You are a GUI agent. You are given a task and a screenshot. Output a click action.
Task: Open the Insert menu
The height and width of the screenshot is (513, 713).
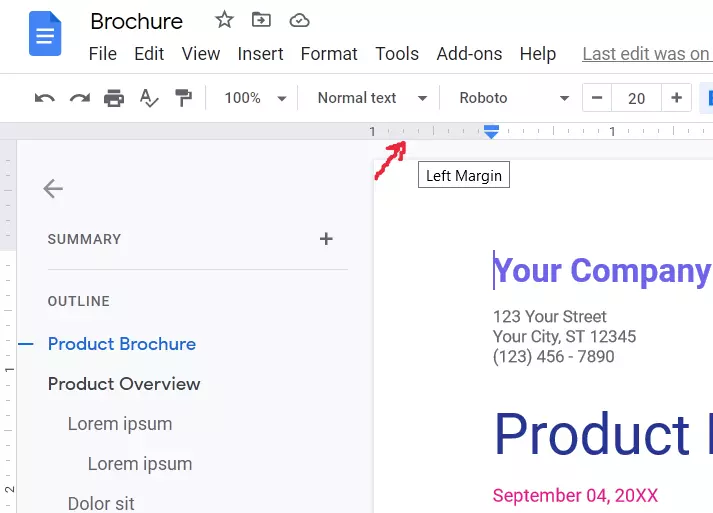(x=260, y=54)
